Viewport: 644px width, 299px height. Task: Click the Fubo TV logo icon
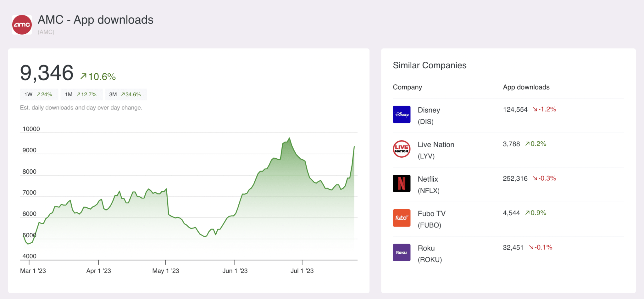tap(402, 218)
